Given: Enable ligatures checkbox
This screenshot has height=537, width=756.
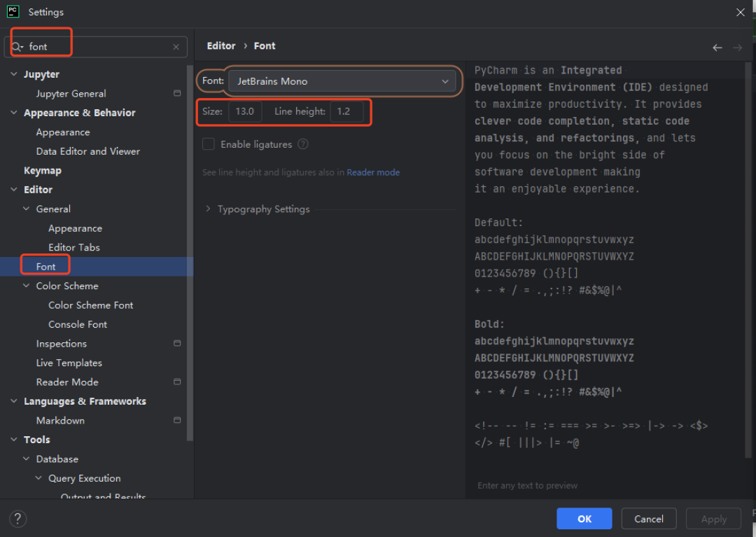Looking at the screenshot, I should pyautogui.click(x=209, y=144).
